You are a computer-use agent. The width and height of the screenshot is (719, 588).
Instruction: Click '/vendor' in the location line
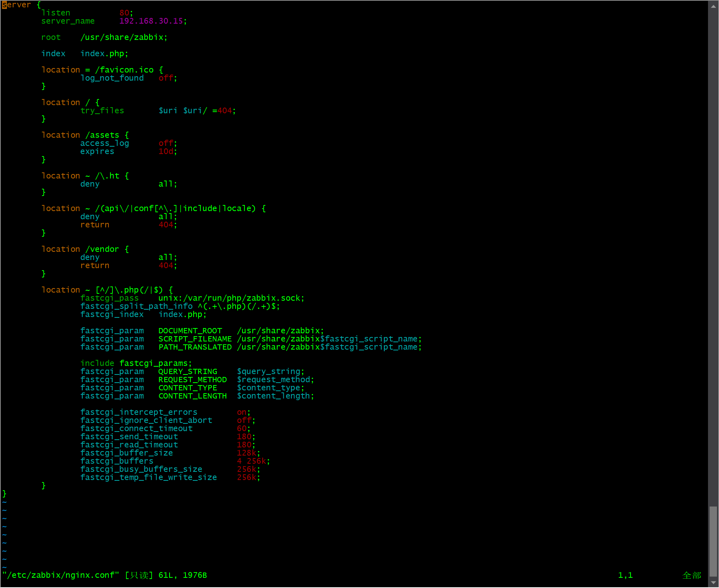[102, 249]
